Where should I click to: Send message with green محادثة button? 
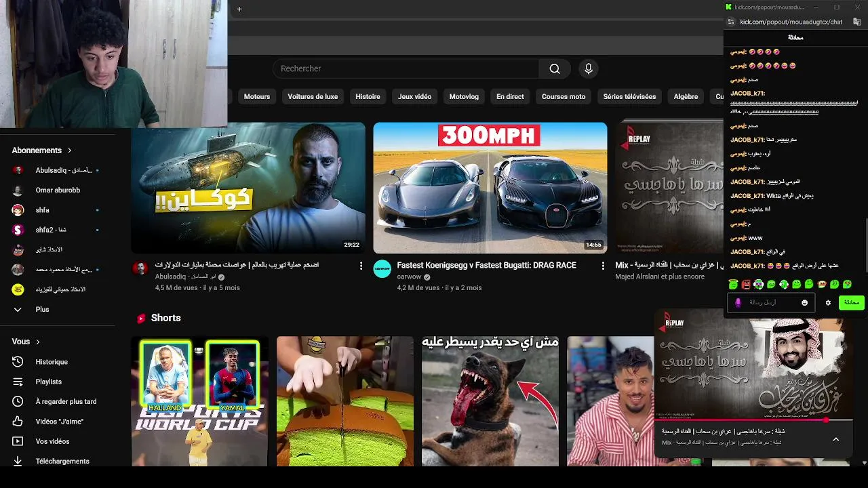click(851, 302)
